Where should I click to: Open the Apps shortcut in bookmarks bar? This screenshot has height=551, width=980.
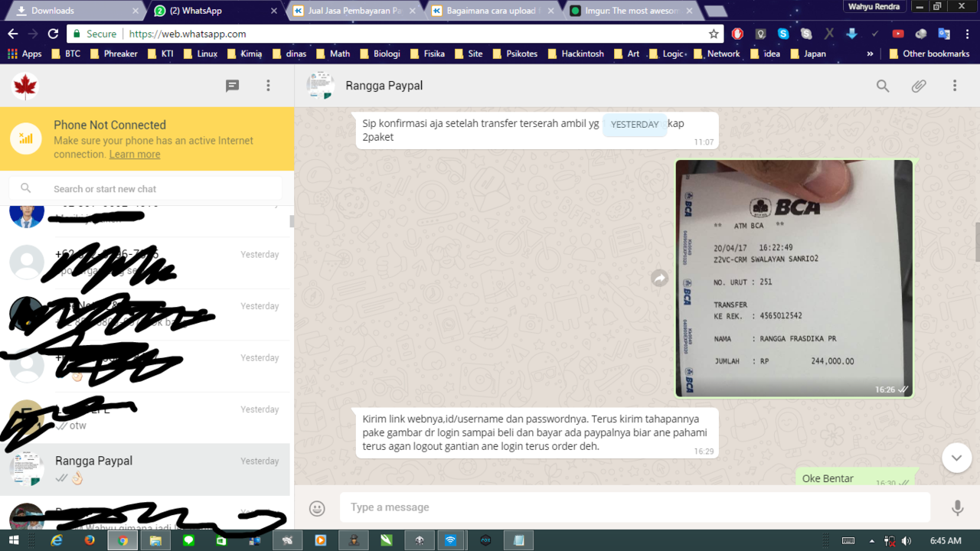24,54
